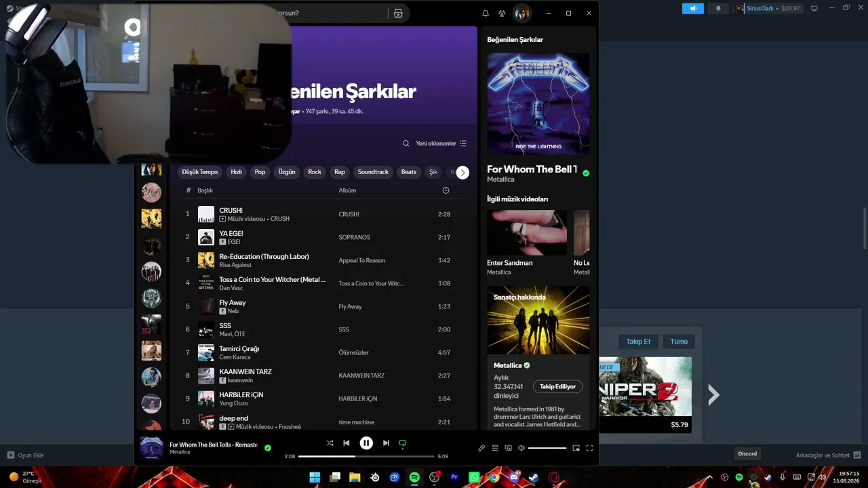Skip to the next track
868x488 pixels.
point(386,443)
